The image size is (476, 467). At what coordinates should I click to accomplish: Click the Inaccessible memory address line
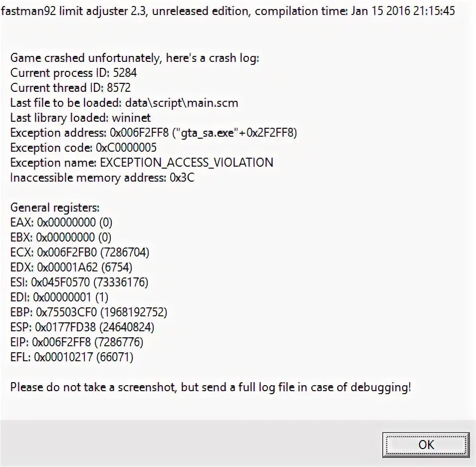[x=102, y=178]
